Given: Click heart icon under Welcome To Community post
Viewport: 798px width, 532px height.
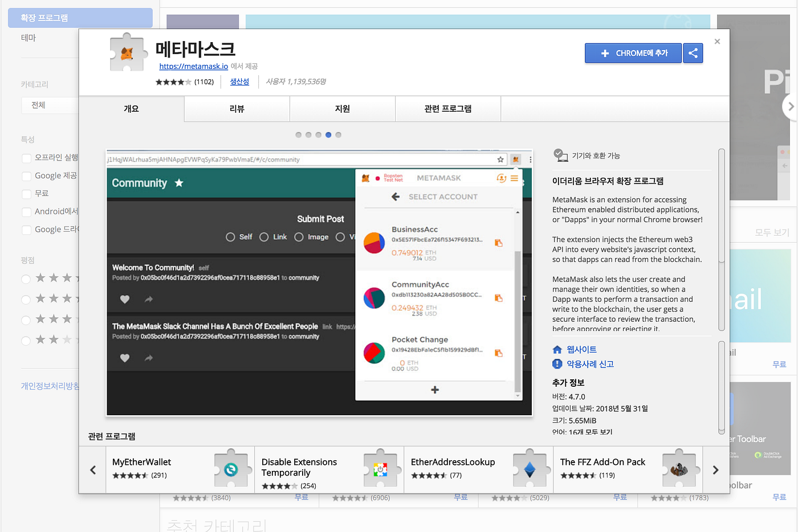Looking at the screenshot, I should point(125,299).
